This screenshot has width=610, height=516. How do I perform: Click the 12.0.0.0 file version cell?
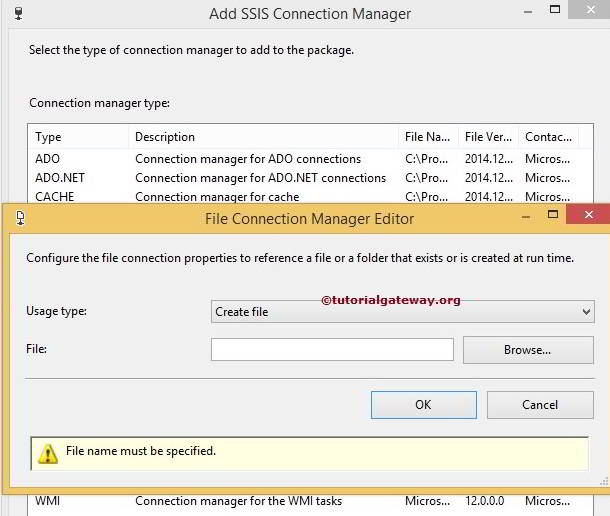coord(484,501)
